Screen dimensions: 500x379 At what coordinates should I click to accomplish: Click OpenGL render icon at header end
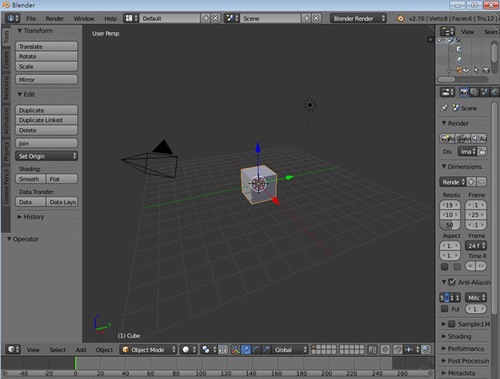pos(426,349)
